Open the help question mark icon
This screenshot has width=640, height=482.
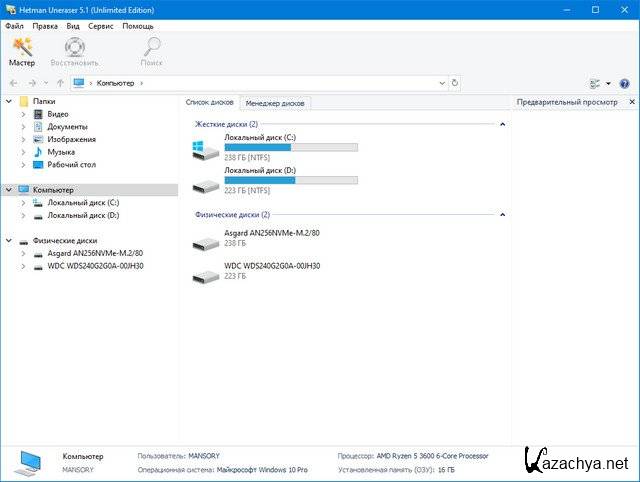click(x=624, y=83)
